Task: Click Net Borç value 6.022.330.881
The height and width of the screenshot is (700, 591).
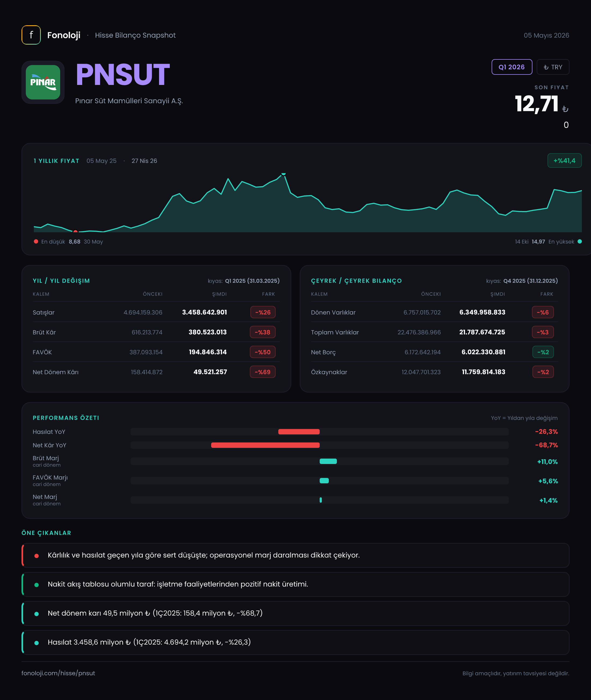Action: (x=484, y=352)
